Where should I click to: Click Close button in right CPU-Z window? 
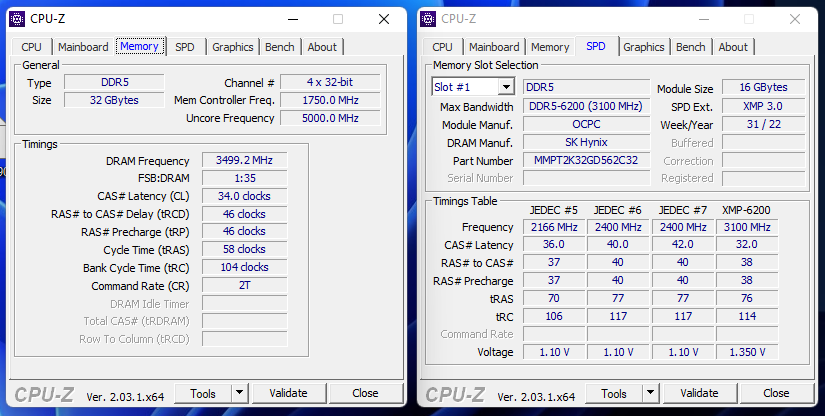[x=776, y=393]
